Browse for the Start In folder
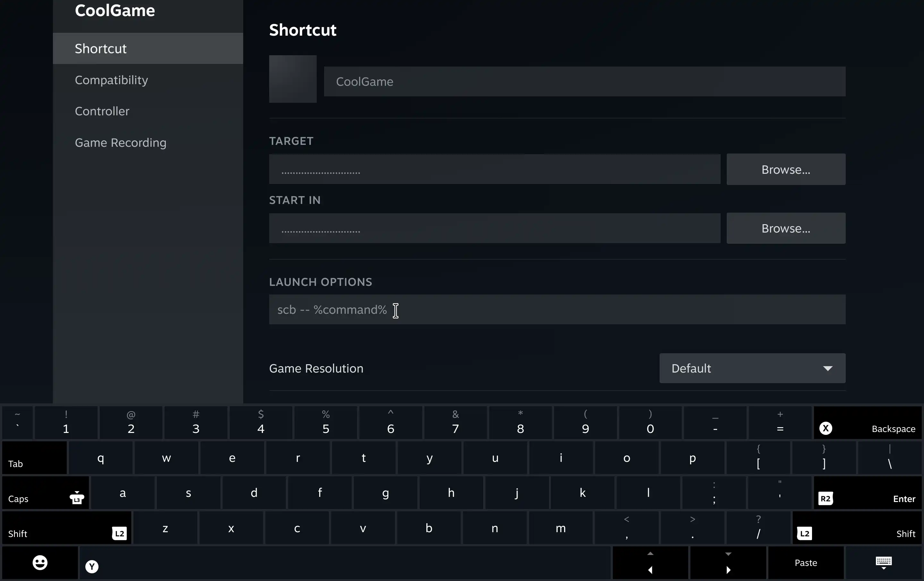The width and height of the screenshot is (924, 581). tap(785, 228)
